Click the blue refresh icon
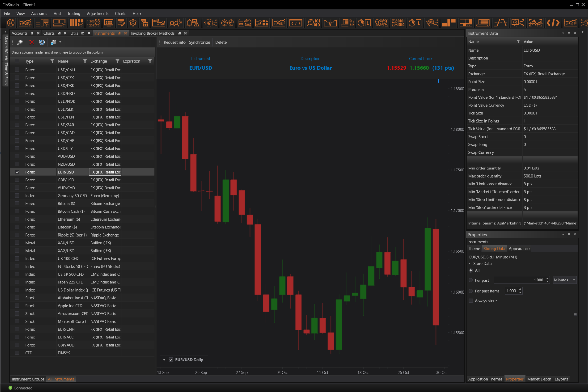The height and width of the screenshot is (392, 588). [x=42, y=42]
